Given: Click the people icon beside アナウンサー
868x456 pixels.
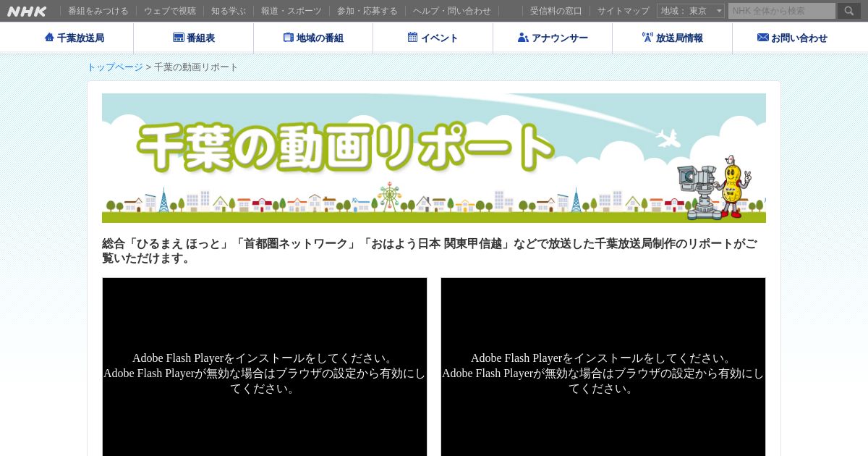Looking at the screenshot, I should (x=523, y=38).
